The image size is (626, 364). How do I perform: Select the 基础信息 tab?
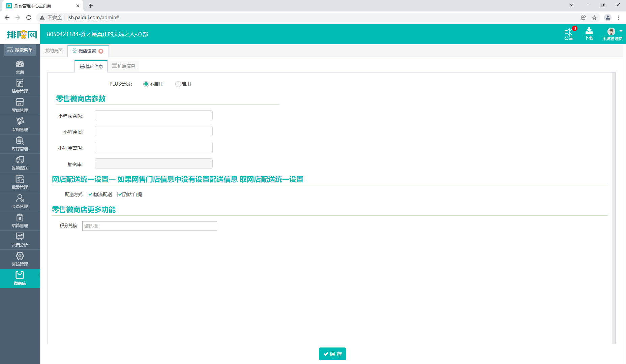91,66
